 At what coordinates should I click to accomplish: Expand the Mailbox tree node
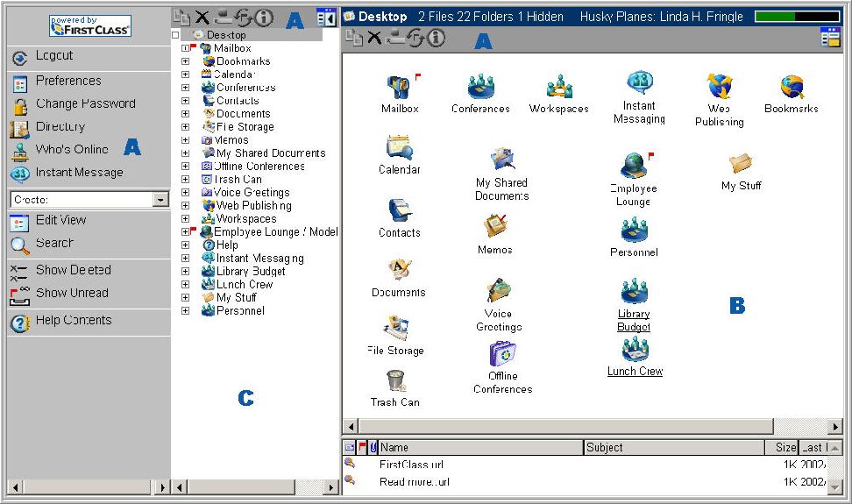pyautogui.click(x=185, y=48)
